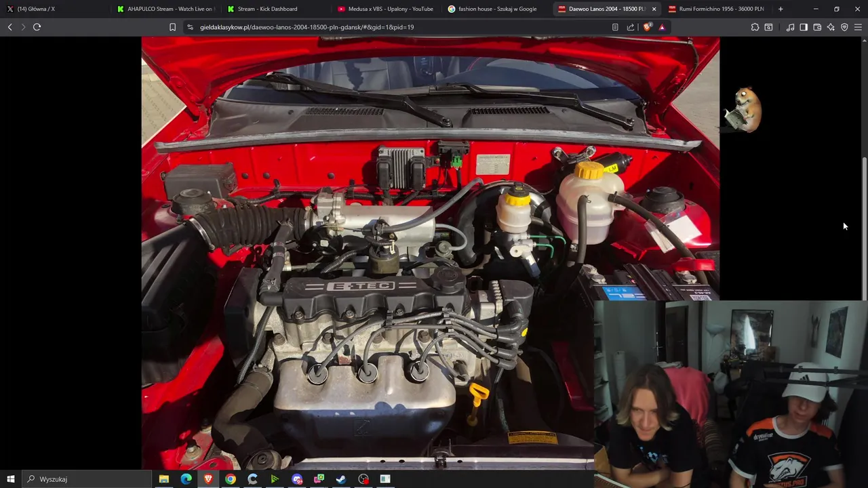Image resolution: width=868 pixels, height=488 pixels.
Task: Switch to AHAPULCO Stream Kick tab
Action: (x=165, y=9)
